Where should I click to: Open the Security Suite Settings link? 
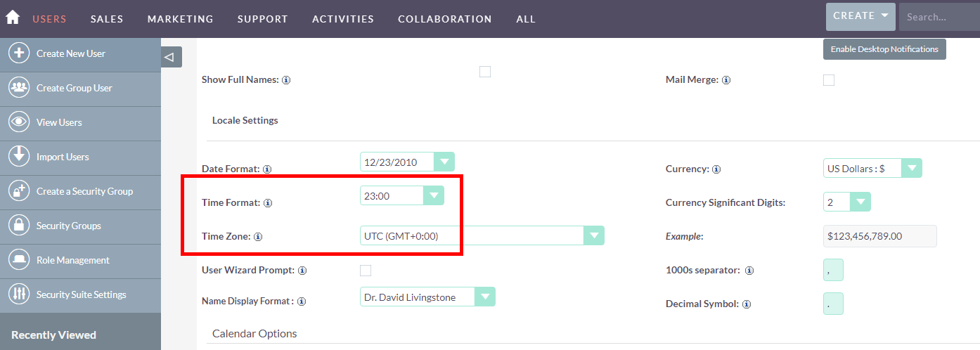[x=80, y=295]
